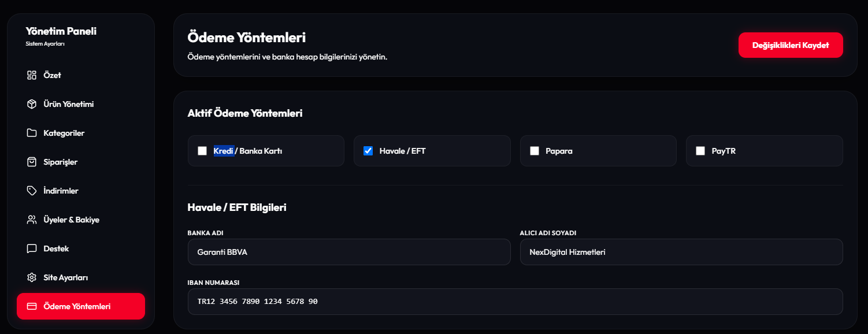Open the Üyeler & Bakiye users icon
Viewport: 868px width, 334px height.
(x=32, y=220)
